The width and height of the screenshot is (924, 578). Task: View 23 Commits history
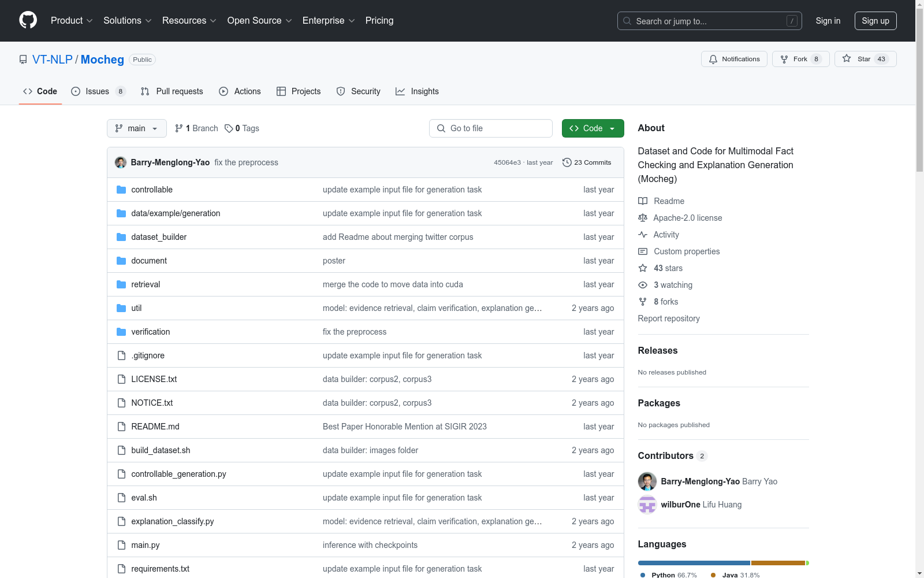tap(587, 162)
